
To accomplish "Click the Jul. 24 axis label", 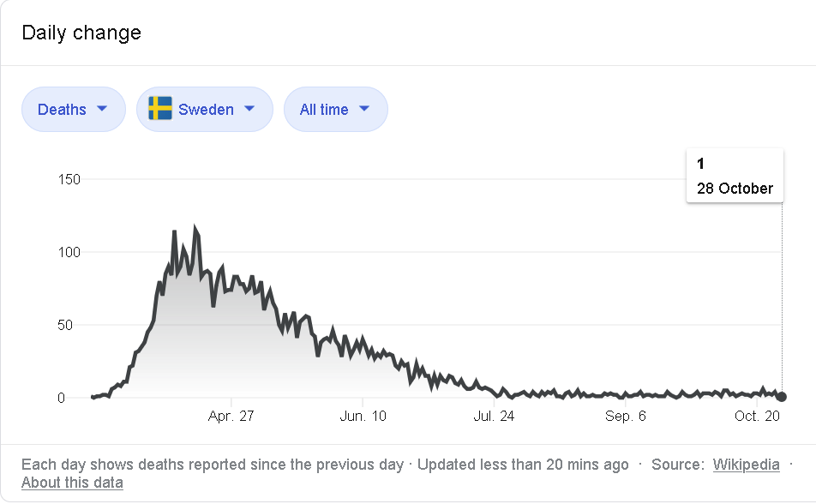I will pyautogui.click(x=494, y=416).
